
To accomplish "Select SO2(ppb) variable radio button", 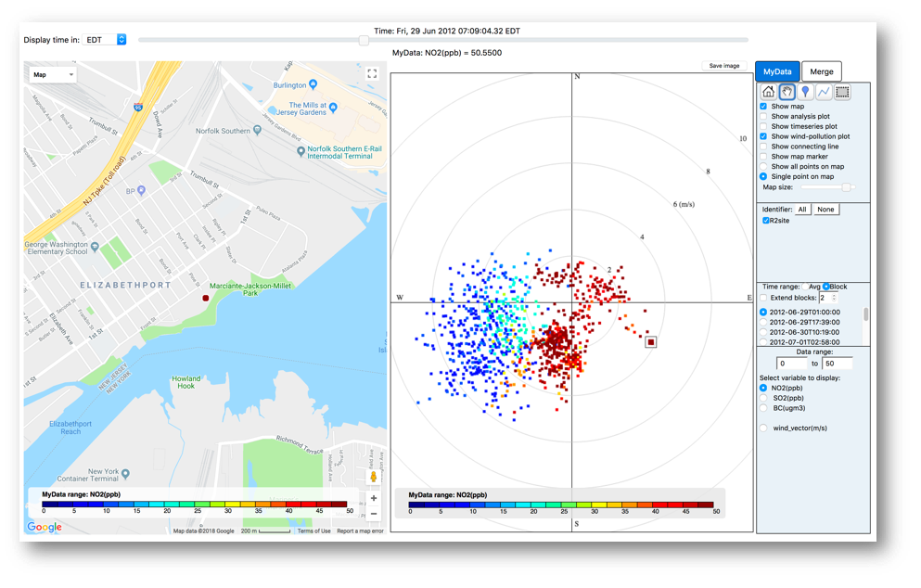I will (x=763, y=398).
